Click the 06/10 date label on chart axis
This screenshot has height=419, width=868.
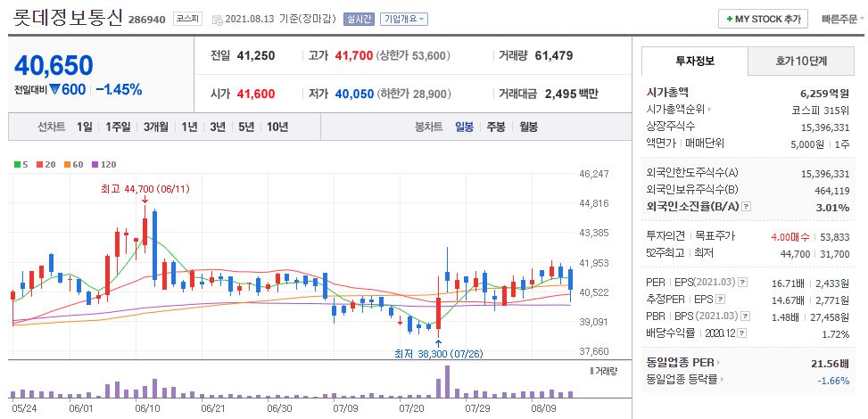pyautogui.click(x=147, y=408)
